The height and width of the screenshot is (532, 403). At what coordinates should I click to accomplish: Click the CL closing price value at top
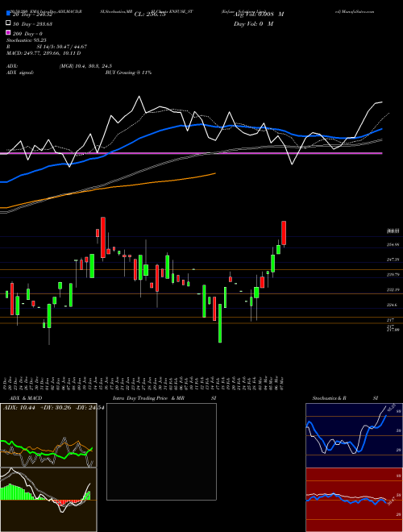point(150,15)
